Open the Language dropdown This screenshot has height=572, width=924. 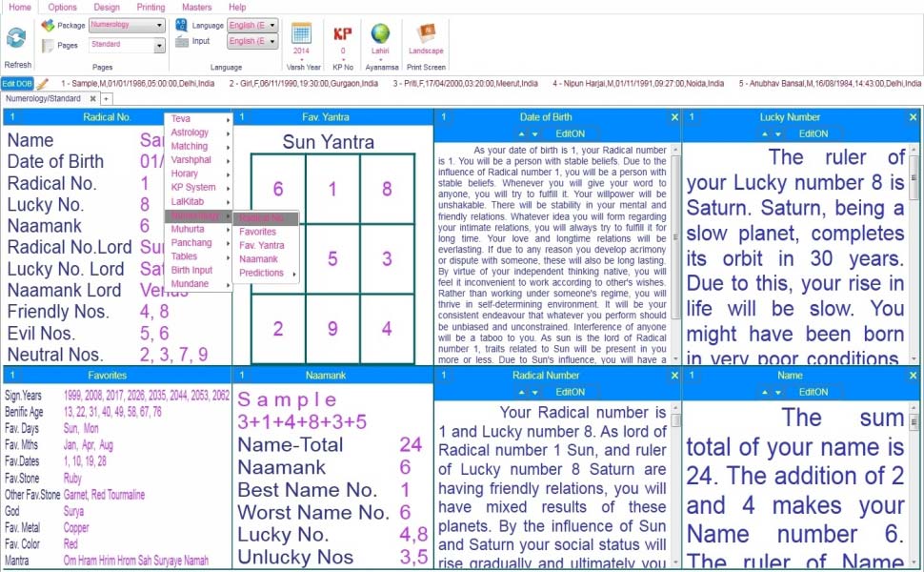[x=252, y=26]
